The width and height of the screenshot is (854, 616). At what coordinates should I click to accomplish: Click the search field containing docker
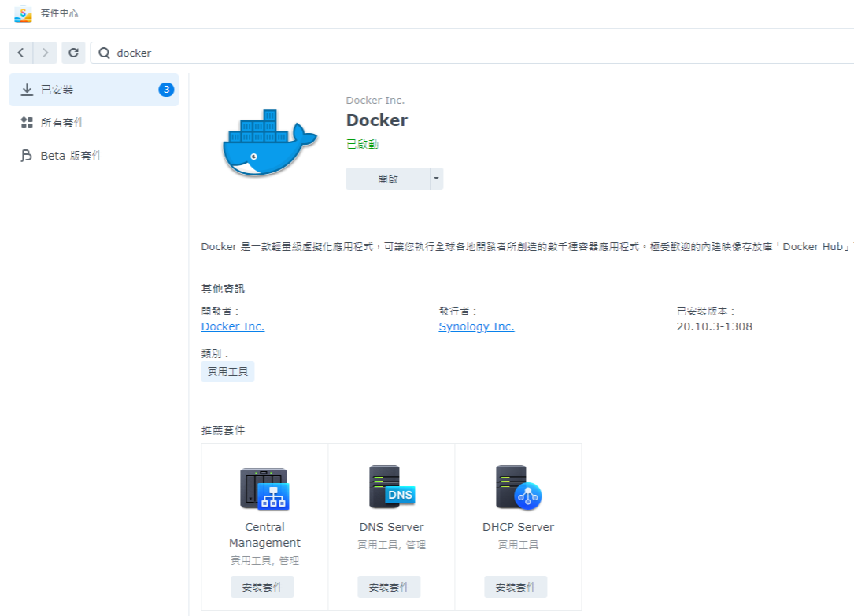[471, 53]
